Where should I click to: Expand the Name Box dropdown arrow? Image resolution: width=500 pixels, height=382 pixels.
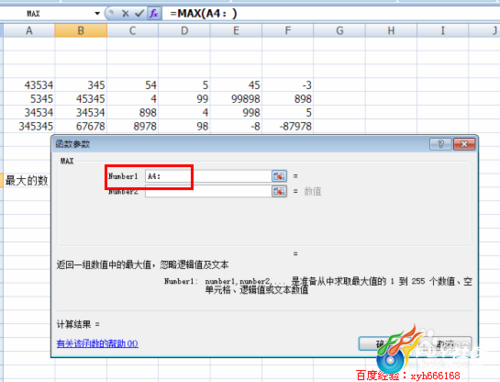[97, 14]
